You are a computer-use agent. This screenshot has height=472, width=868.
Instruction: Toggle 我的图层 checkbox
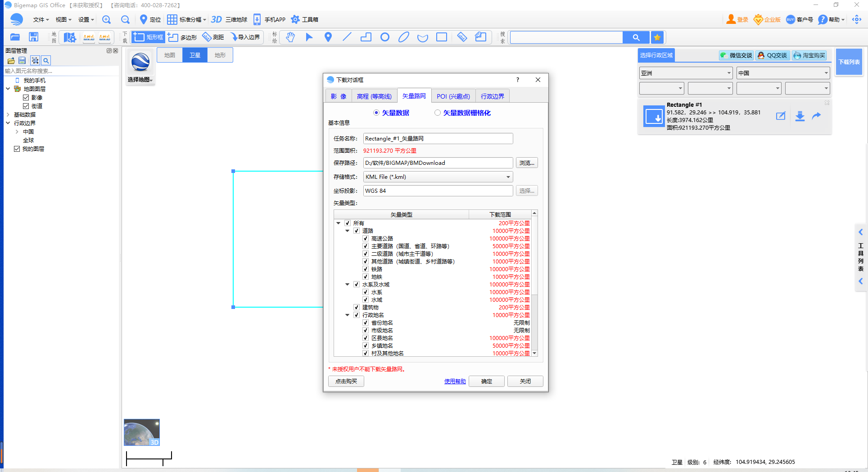click(x=17, y=149)
